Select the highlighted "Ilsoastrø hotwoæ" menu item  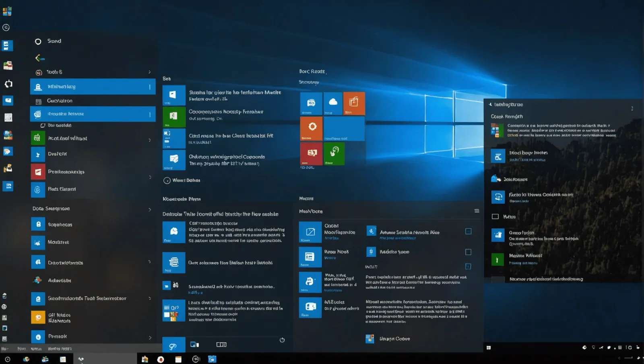(93, 114)
